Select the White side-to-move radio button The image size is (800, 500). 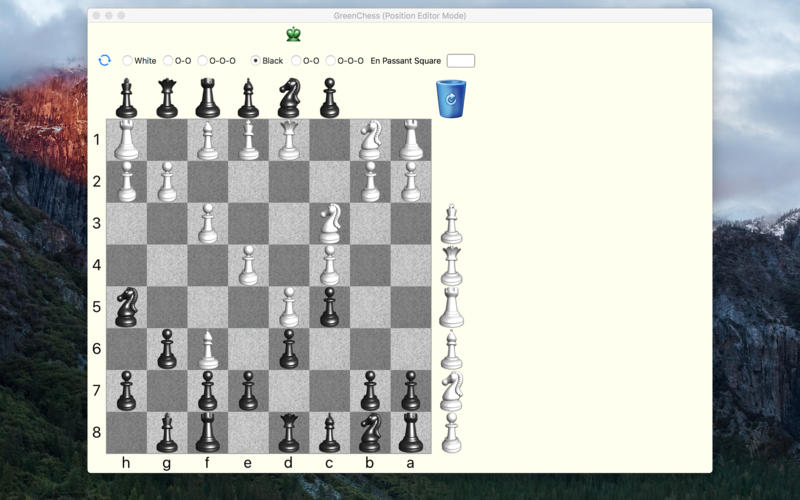tap(128, 61)
